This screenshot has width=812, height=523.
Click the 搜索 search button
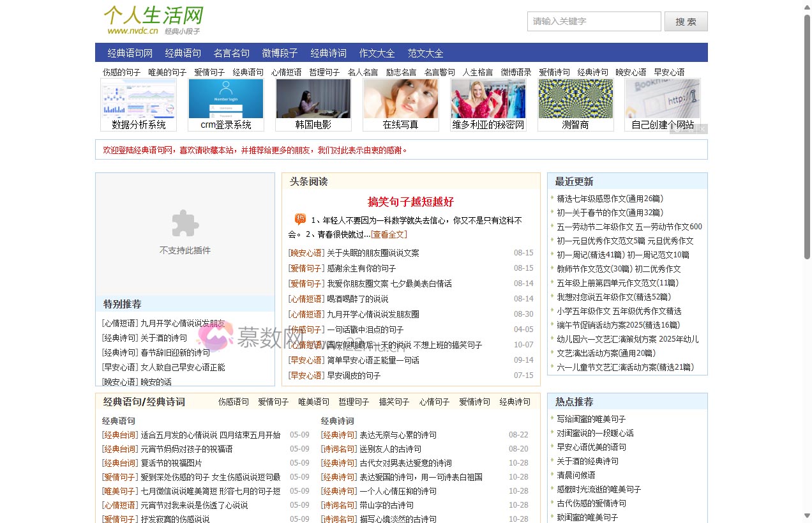tap(686, 21)
